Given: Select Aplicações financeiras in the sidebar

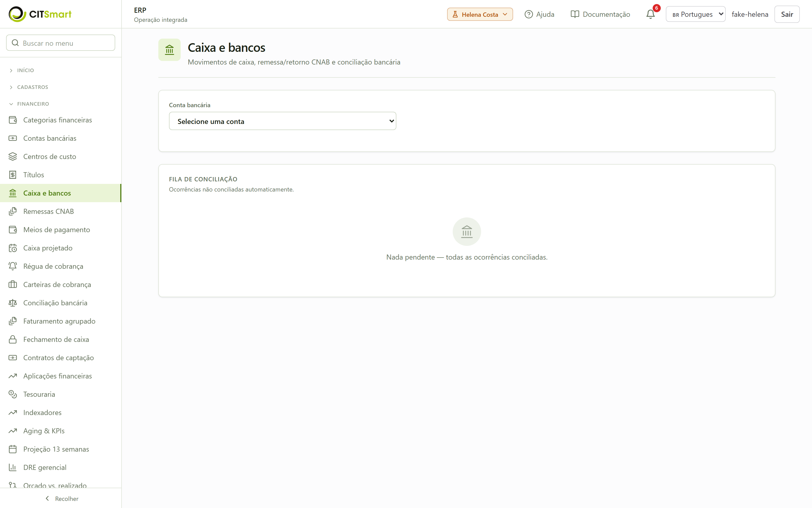Looking at the screenshot, I should click(60, 376).
